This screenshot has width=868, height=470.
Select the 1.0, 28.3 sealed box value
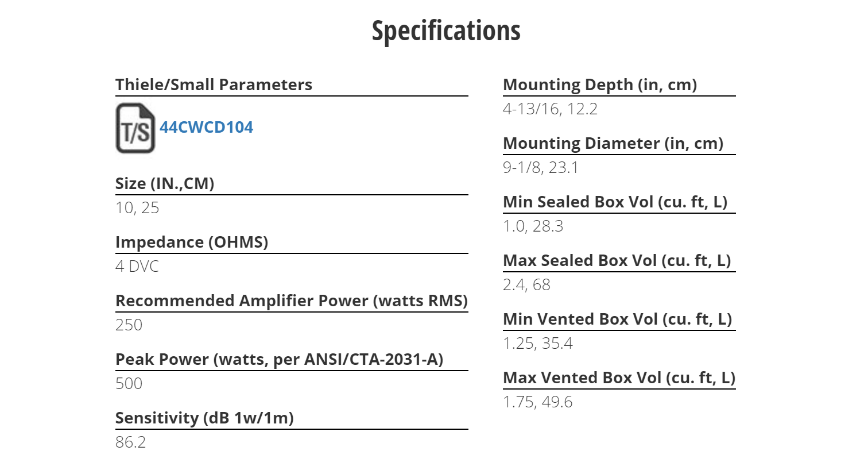(533, 226)
